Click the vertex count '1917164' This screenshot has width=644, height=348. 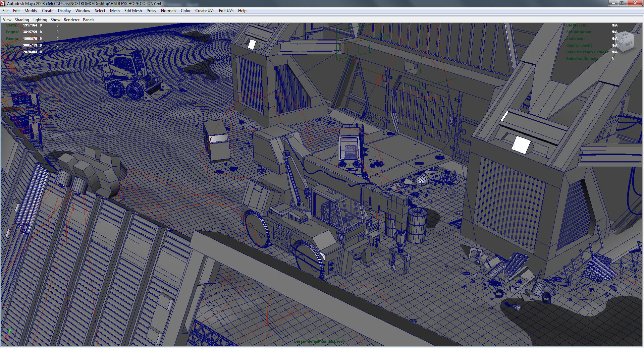pyautogui.click(x=30, y=25)
